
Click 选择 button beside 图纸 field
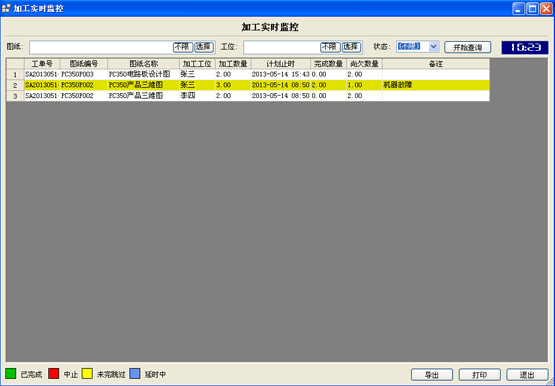[x=204, y=47]
